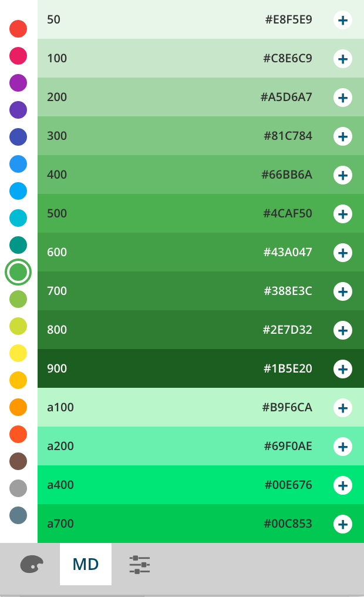The width and height of the screenshot is (364, 597).
Task: Select the blue grey color dot
Action: pos(18,515)
